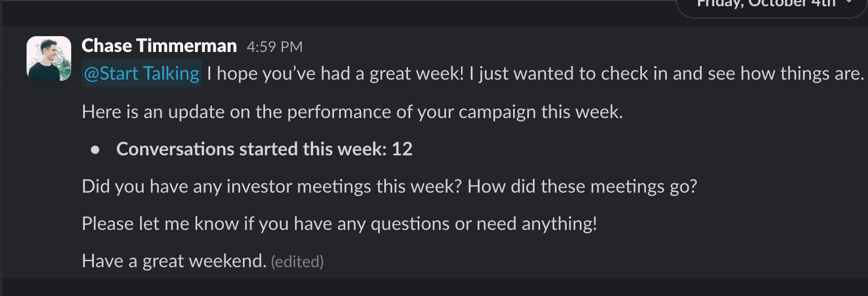Click the bullet point before Conversations started
Viewport: 868px width, 296px height.
[x=96, y=150]
